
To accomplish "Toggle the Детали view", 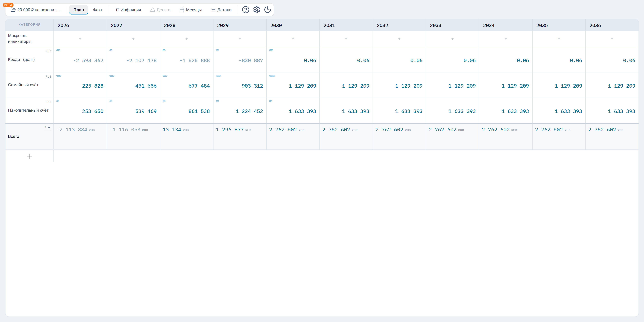I will (221, 10).
